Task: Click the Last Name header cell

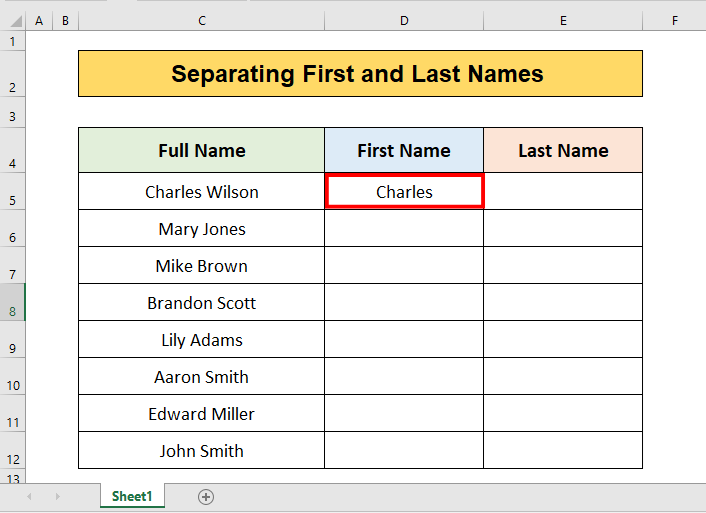Action: point(563,151)
